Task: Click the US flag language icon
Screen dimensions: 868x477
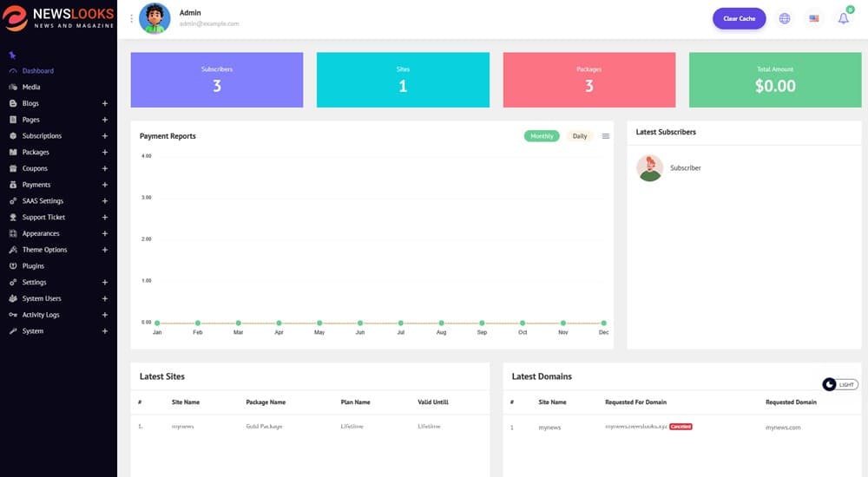Action: [x=814, y=18]
